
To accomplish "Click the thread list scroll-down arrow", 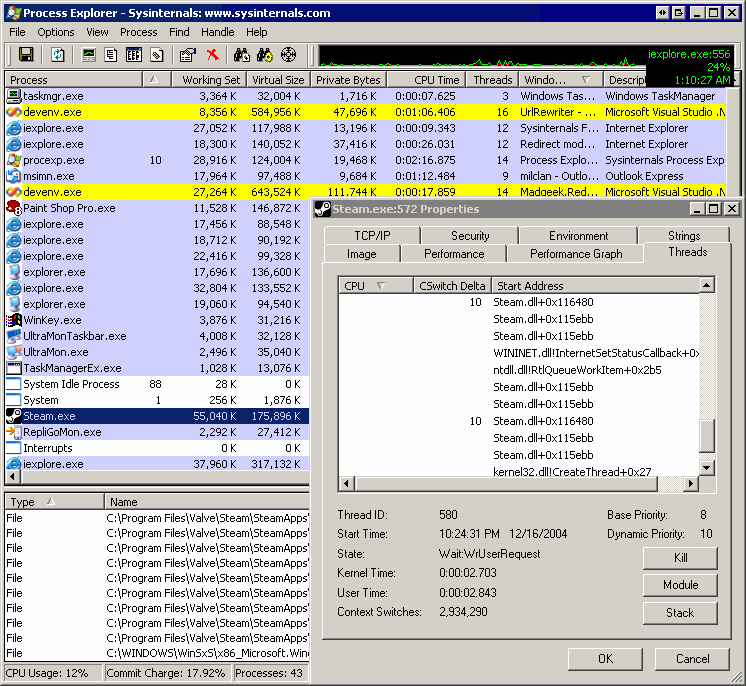I will click(707, 468).
